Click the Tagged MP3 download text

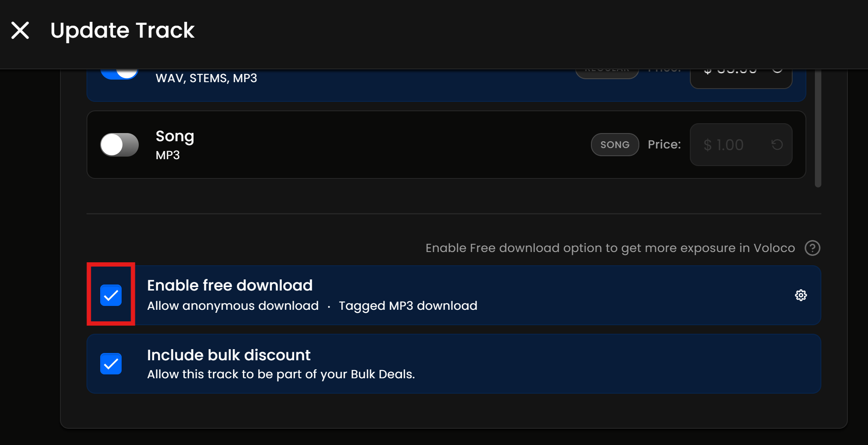(408, 306)
